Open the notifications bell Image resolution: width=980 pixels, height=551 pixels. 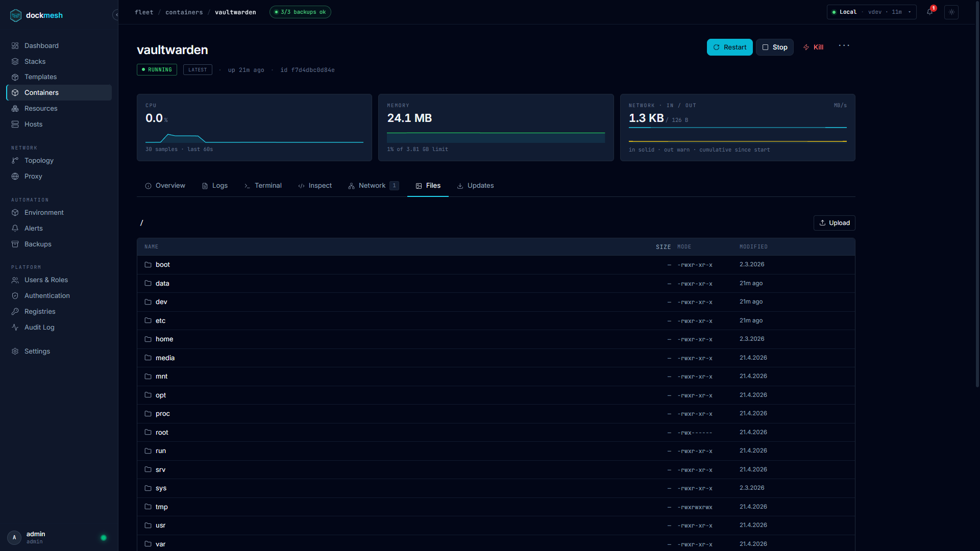930,12
